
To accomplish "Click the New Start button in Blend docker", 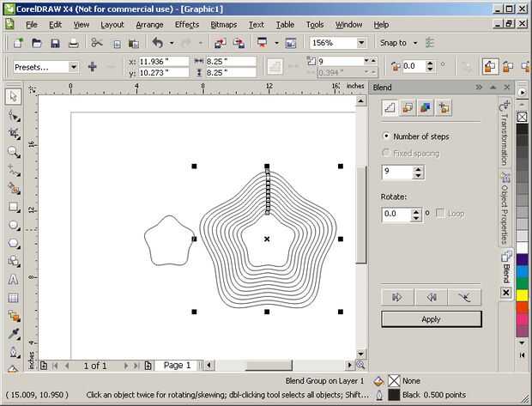I will (397, 297).
